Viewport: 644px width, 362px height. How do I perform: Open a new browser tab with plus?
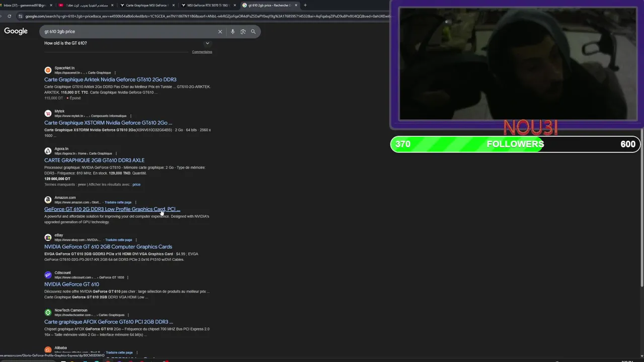click(x=305, y=5)
